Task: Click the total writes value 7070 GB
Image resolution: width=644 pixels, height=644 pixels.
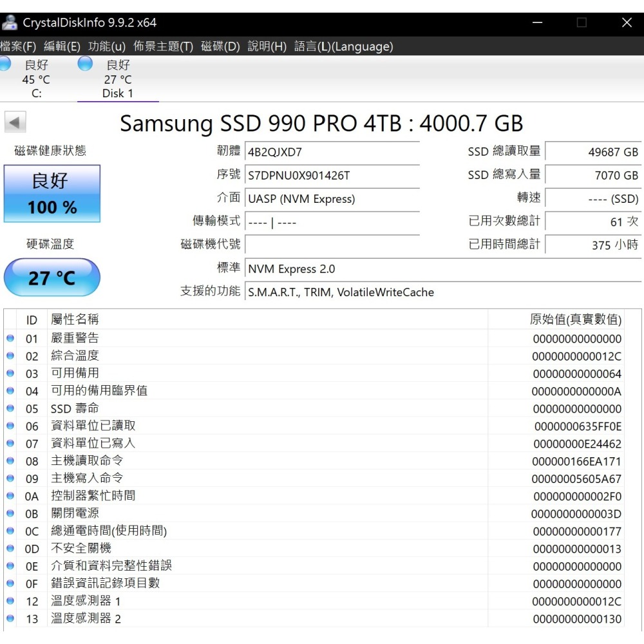Action: pos(593,175)
